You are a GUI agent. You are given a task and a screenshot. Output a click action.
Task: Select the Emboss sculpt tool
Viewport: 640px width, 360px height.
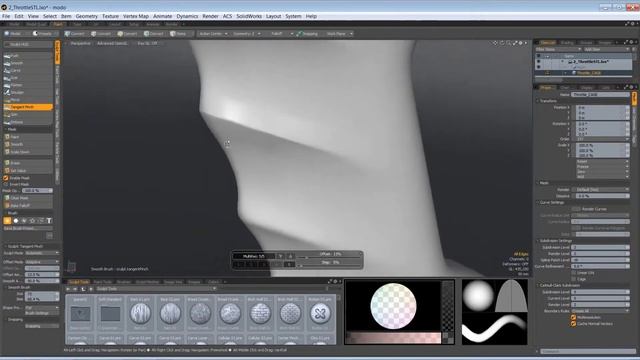tap(28, 122)
